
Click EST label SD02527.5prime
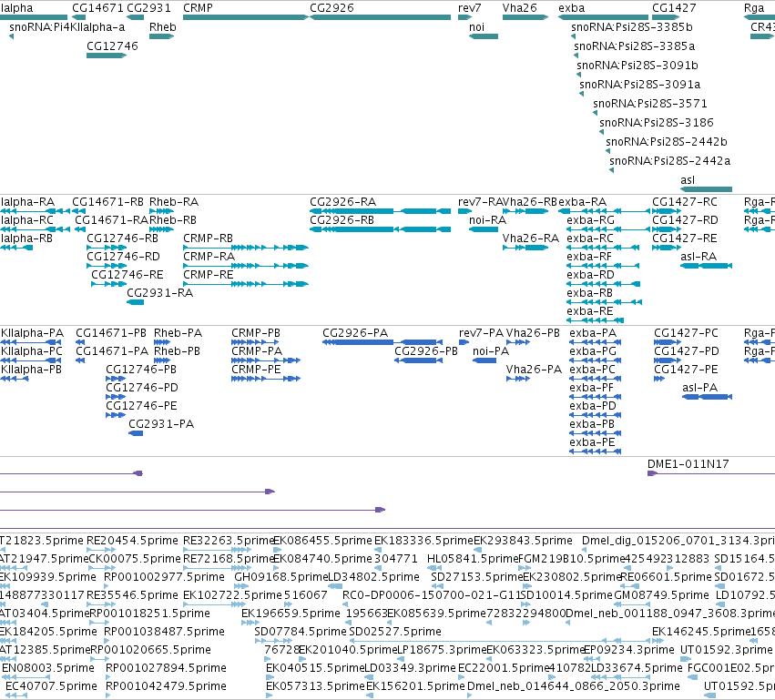click(395, 632)
